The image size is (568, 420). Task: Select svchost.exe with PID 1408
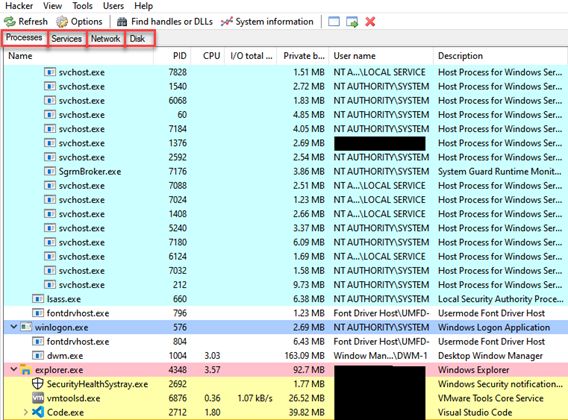click(285, 214)
